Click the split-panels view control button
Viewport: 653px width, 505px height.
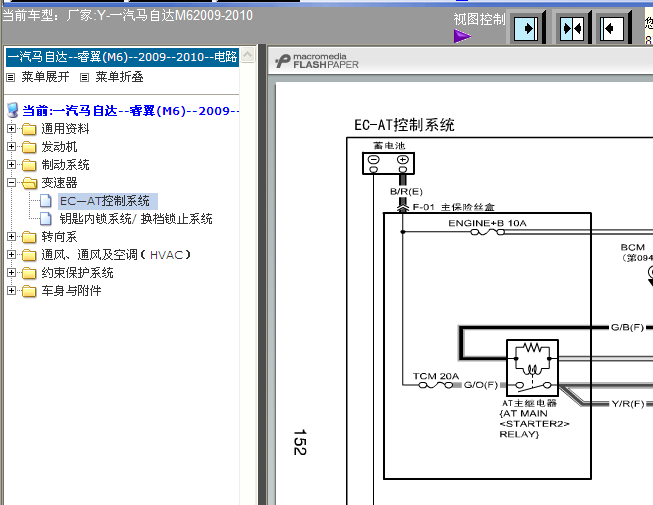click(x=572, y=28)
